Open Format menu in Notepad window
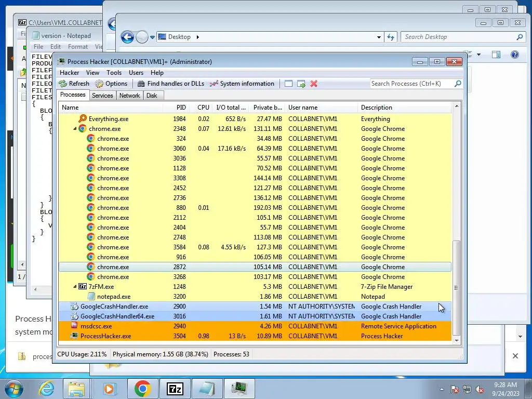532x399 pixels. [78, 47]
